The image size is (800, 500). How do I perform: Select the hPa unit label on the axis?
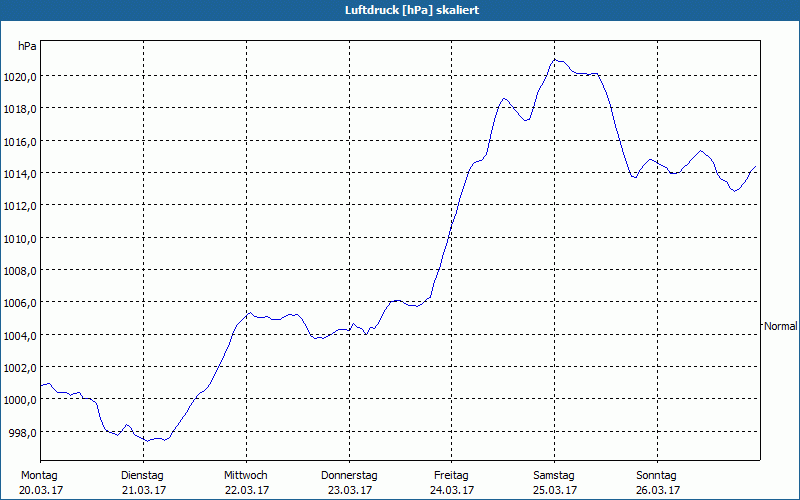pos(28,46)
